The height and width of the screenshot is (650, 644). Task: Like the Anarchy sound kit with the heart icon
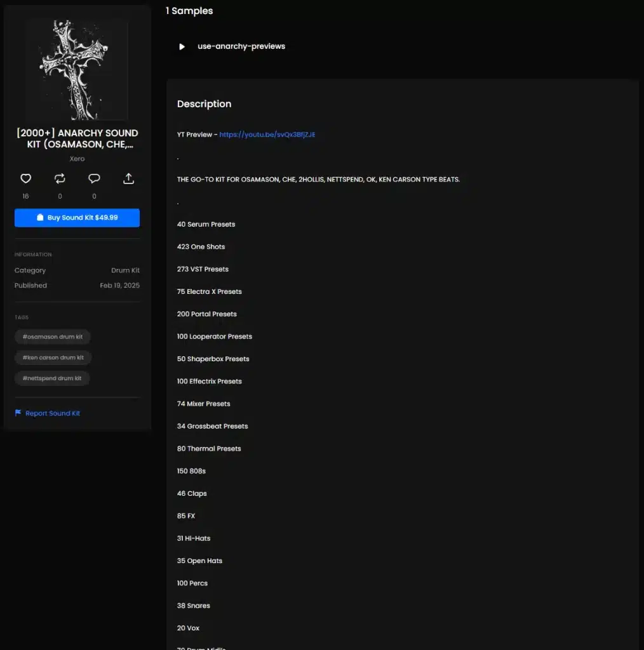[x=25, y=179]
